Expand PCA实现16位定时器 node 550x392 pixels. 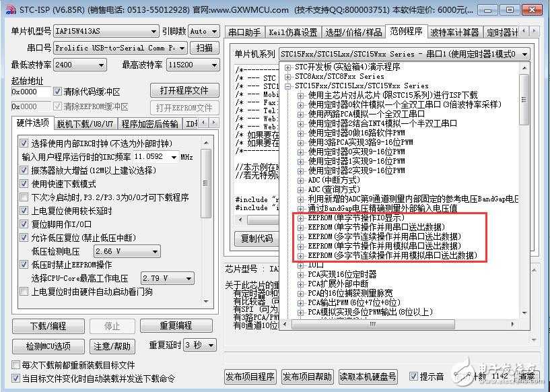(x=301, y=274)
